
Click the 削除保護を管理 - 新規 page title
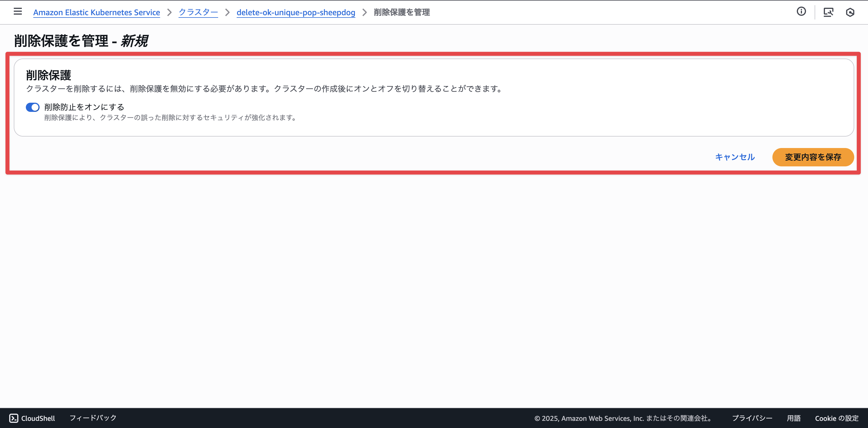(x=81, y=41)
